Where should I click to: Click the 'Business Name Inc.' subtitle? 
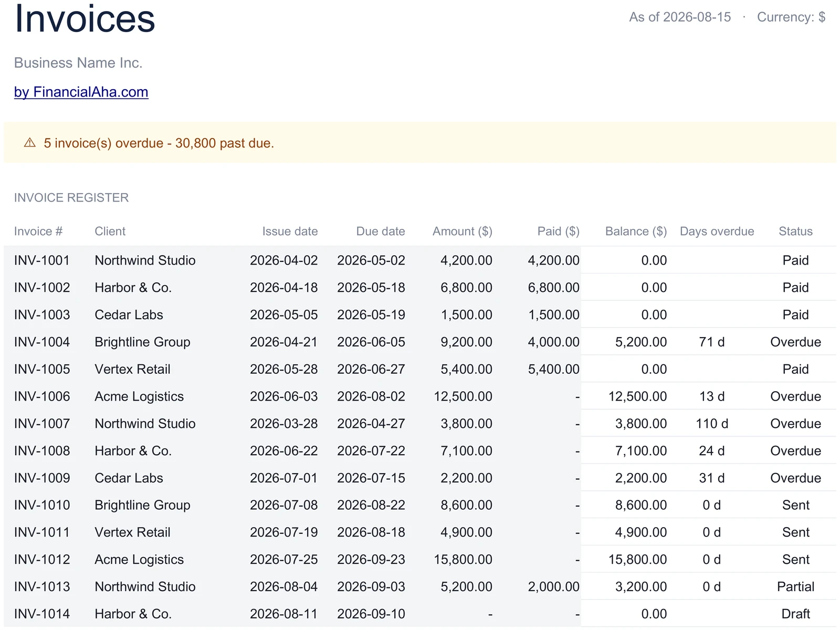[x=78, y=63]
